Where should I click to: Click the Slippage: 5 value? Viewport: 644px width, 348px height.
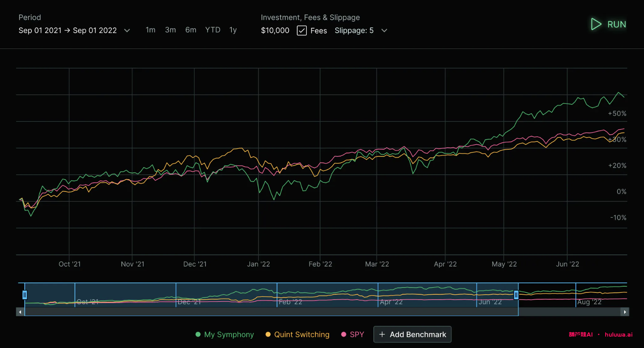coord(354,30)
